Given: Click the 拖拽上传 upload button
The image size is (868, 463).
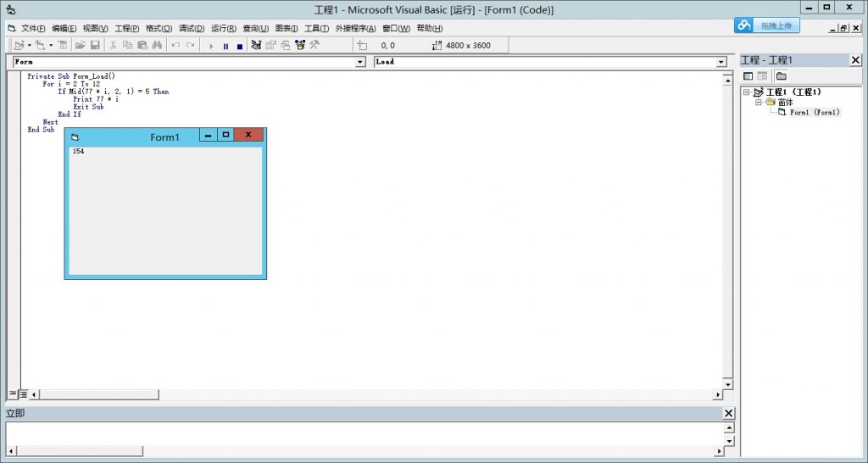Looking at the screenshot, I should 767,25.
